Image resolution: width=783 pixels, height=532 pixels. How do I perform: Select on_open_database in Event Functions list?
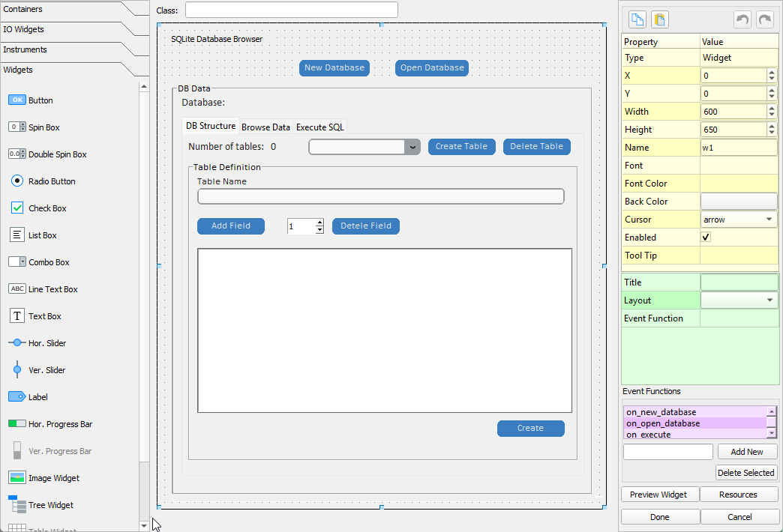(x=690, y=423)
